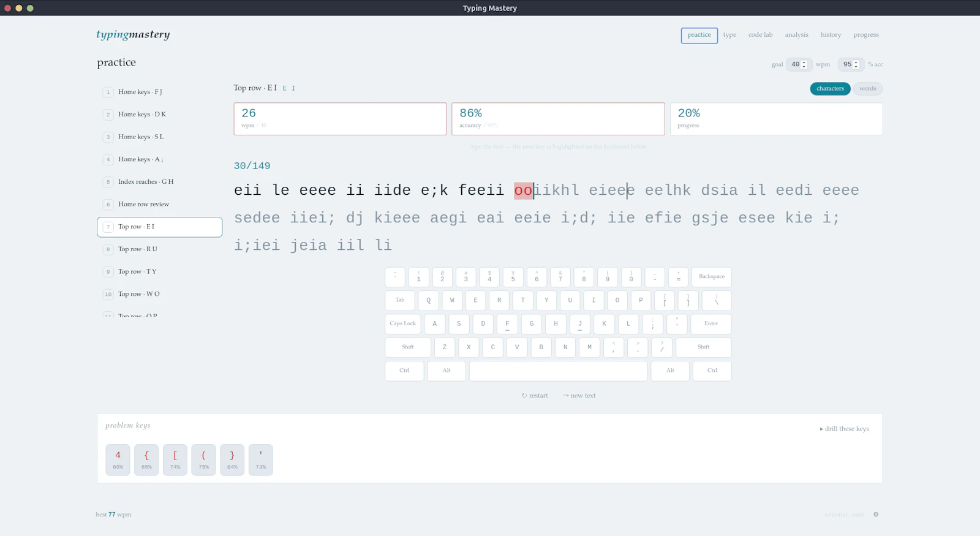Click the 26 wpm stat card

pos(340,119)
